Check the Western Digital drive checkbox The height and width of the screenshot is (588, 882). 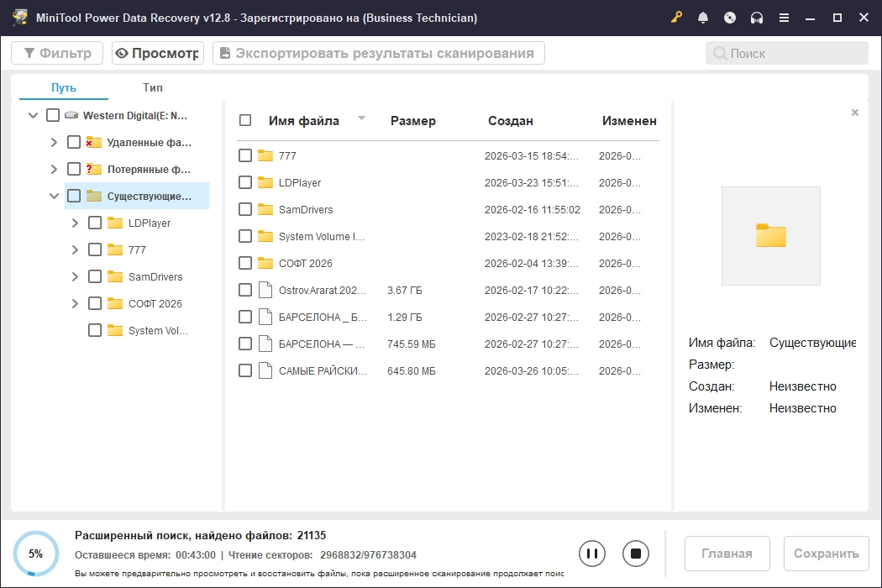[53, 115]
